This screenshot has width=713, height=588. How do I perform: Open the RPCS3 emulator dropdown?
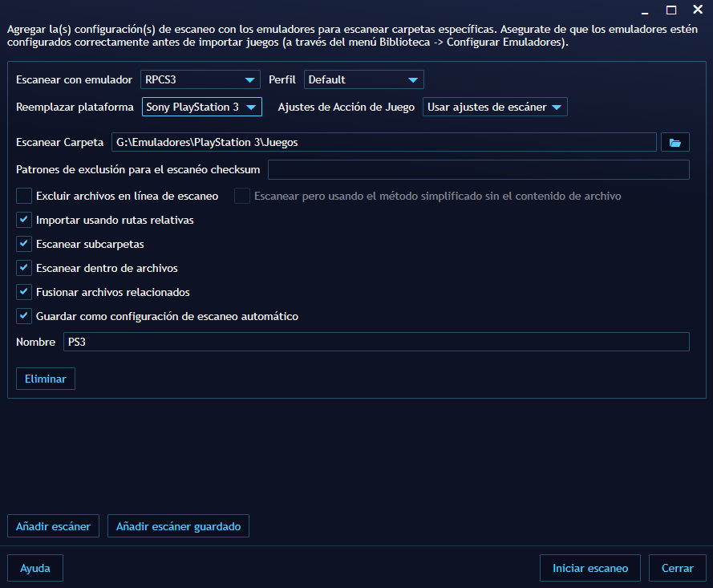coord(201,79)
